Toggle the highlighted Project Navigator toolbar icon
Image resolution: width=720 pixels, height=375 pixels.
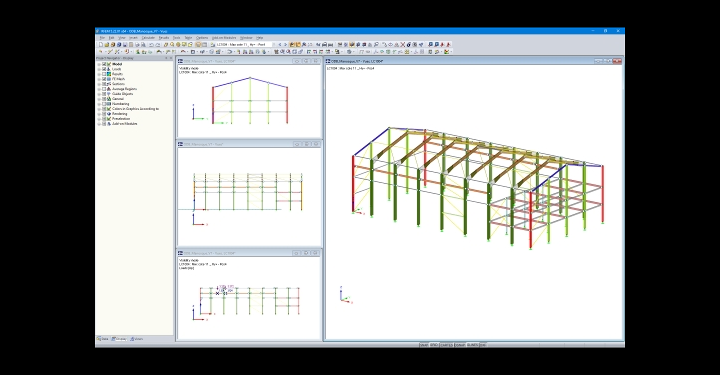[x=198, y=45]
